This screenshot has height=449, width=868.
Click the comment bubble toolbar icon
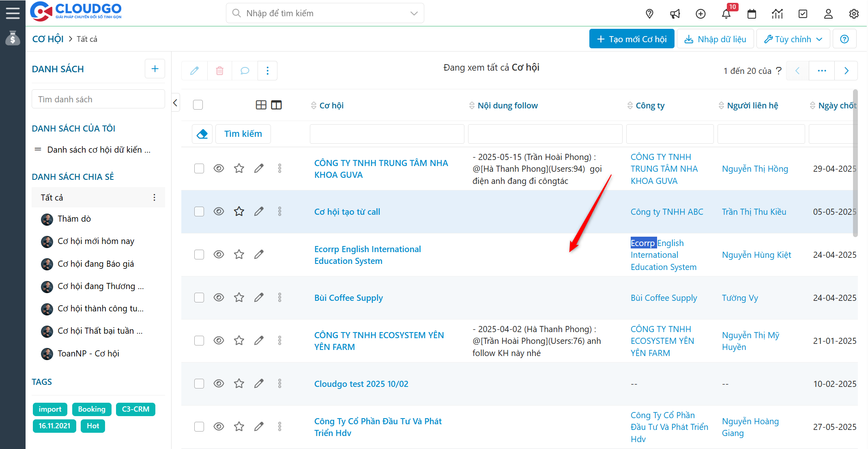tap(245, 71)
